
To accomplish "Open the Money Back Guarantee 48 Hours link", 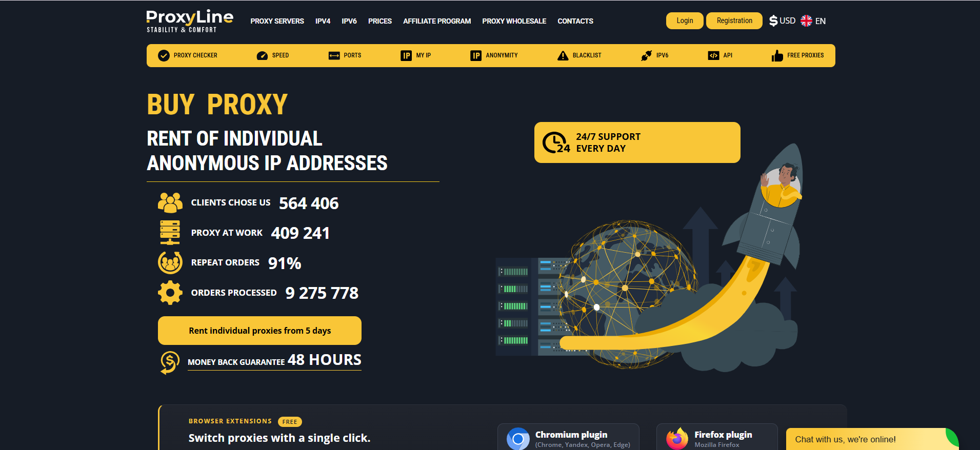I will (x=274, y=360).
